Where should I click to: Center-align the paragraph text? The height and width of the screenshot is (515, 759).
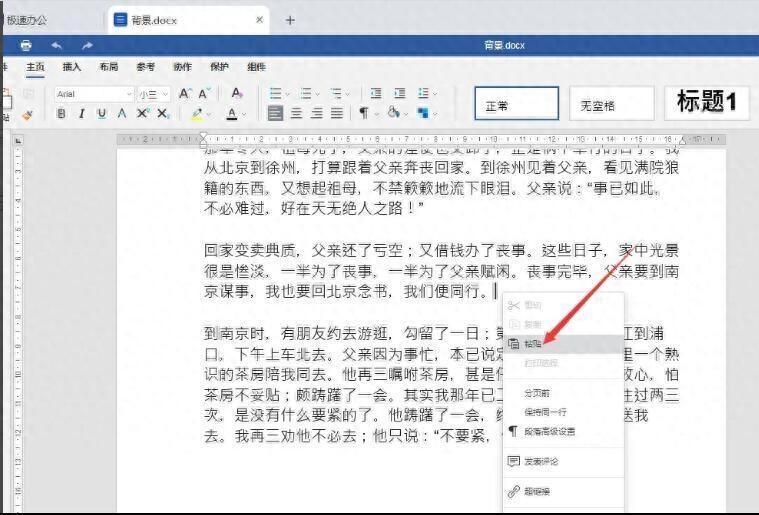tap(296, 114)
